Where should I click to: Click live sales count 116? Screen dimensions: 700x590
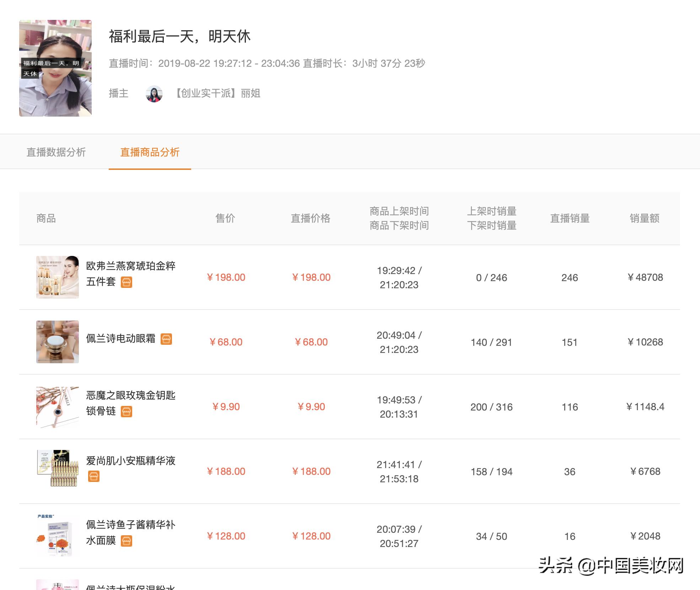click(x=570, y=407)
